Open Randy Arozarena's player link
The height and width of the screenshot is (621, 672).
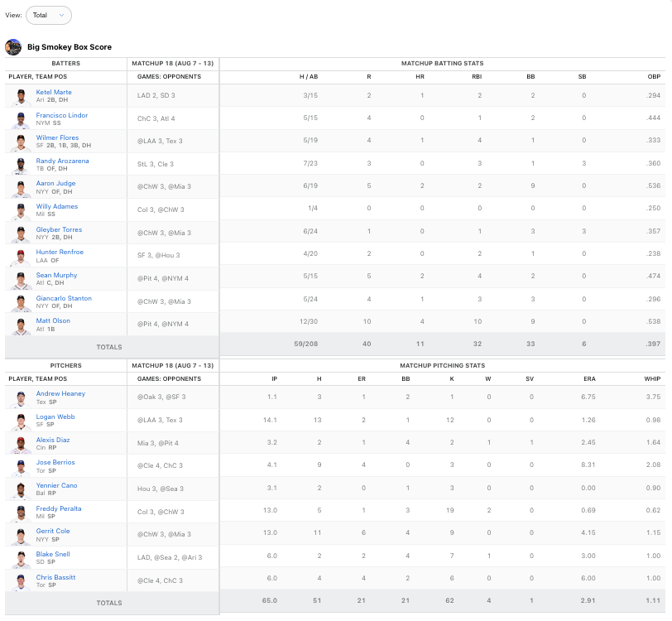[62, 161]
